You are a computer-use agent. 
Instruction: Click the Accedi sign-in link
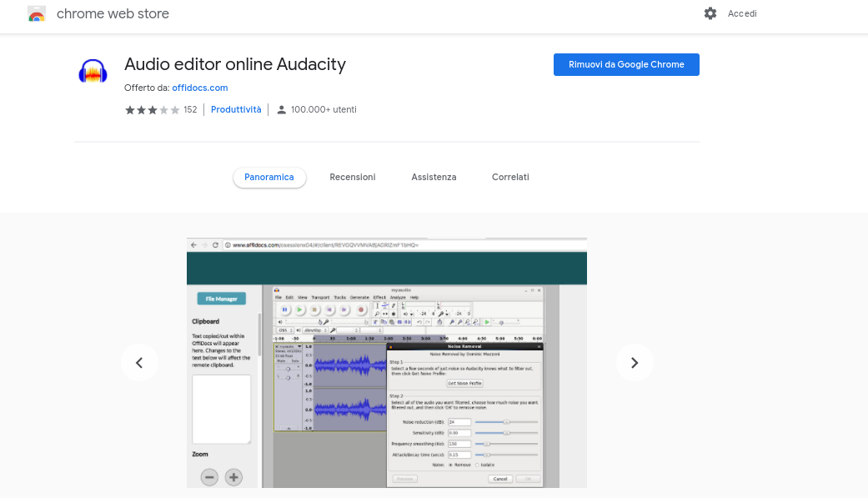[742, 13]
